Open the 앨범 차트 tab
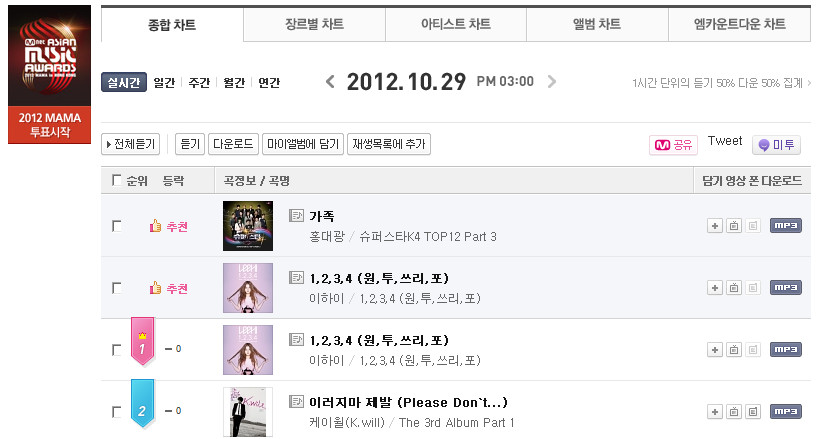 (x=597, y=24)
